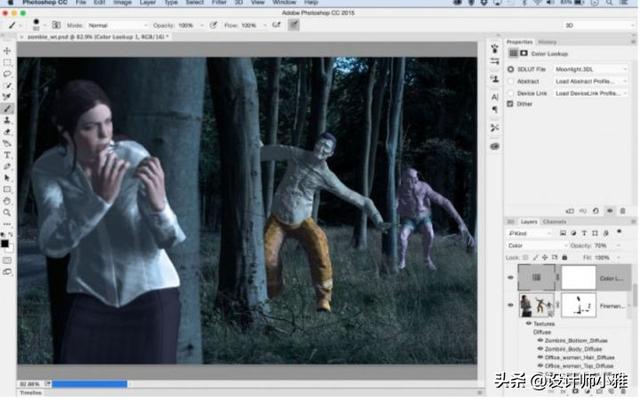Select the 3DLUT File radio button

tap(511, 69)
